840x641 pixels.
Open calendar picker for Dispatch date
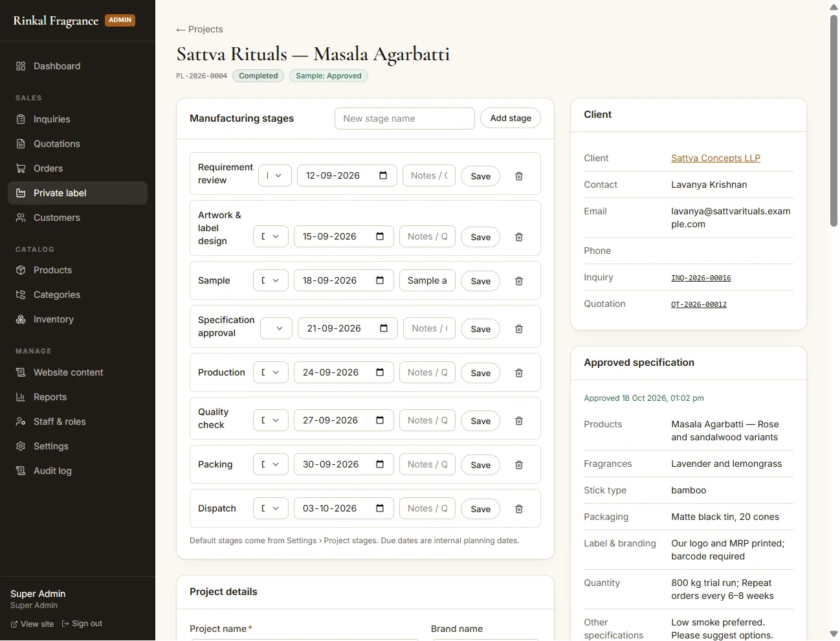coord(380,508)
